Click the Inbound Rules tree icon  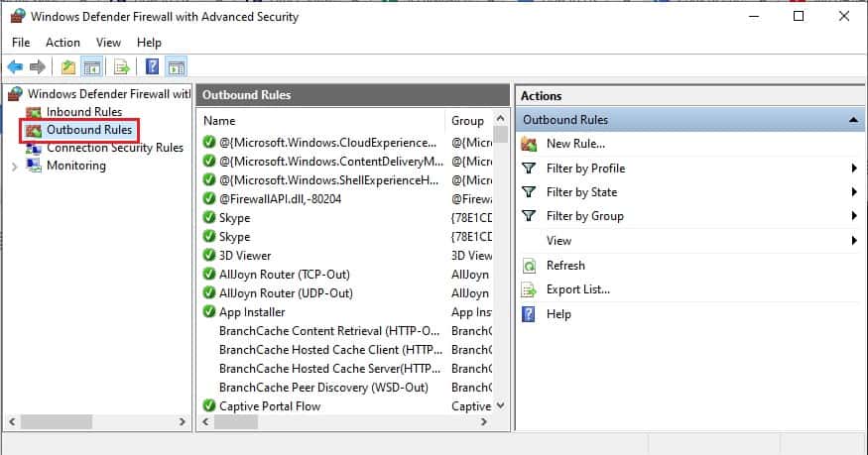[x=35, y=112]
